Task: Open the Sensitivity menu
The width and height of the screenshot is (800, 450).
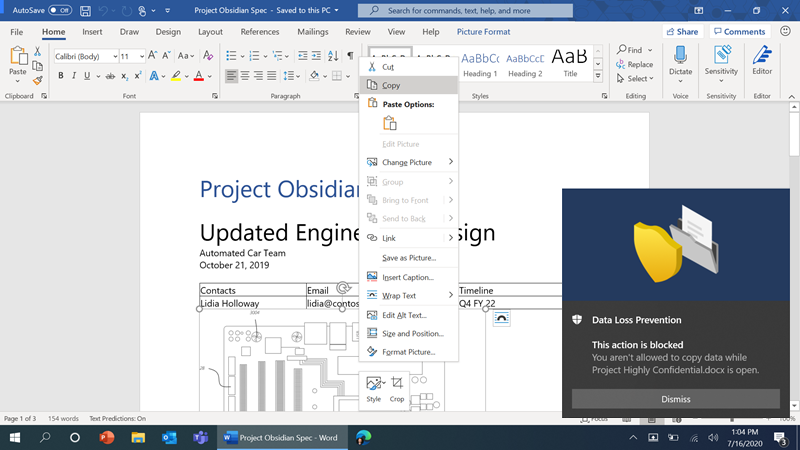Action: [721, 64]
